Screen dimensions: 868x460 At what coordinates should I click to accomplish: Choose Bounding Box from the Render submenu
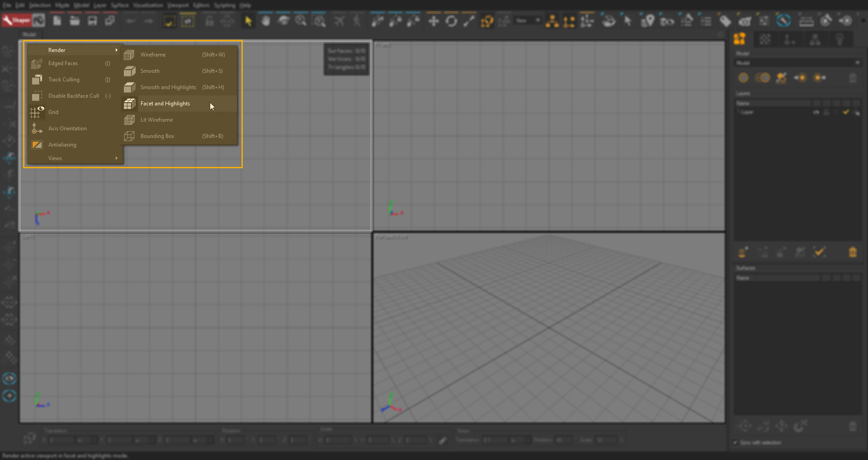tap(157, 136)
